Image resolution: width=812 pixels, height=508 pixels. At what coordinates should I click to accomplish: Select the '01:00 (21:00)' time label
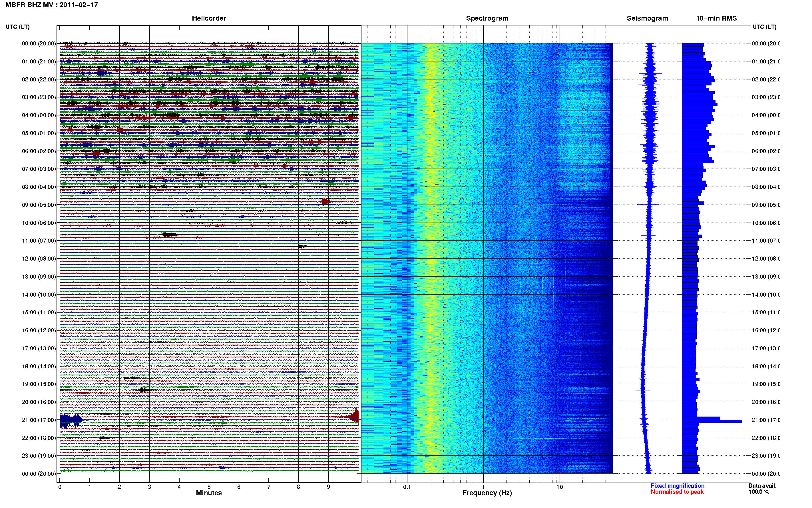[x=39, y=61]
